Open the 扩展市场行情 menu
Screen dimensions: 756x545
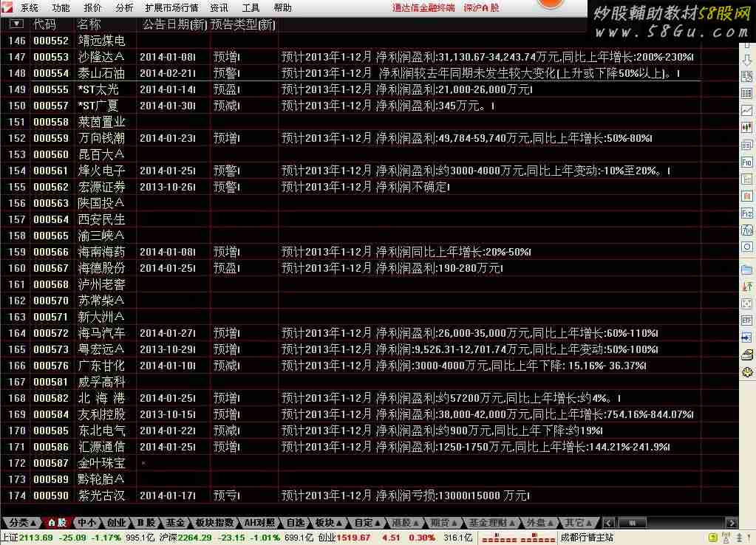tap(171, 7)
